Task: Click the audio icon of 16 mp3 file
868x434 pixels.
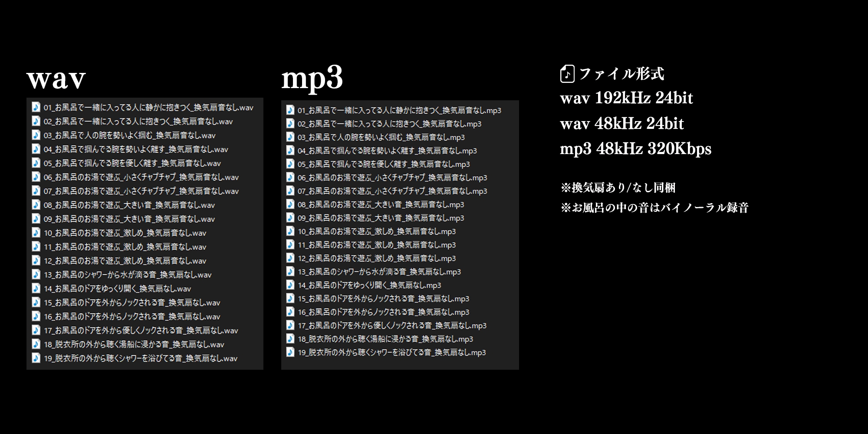Action: (290, 312)
